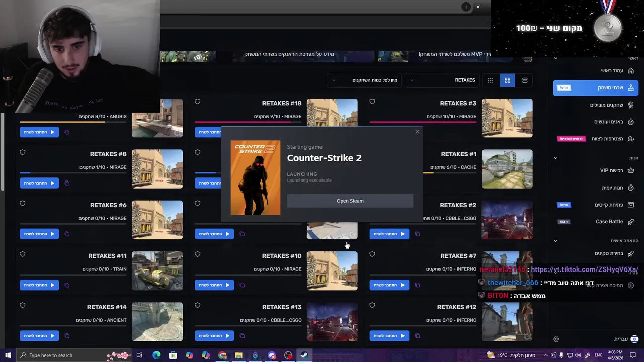This screenshot has width=644, height=362.
Task: Open File Explorer from the taskbar
Action: pyautogui.click(x=238, y=355)
